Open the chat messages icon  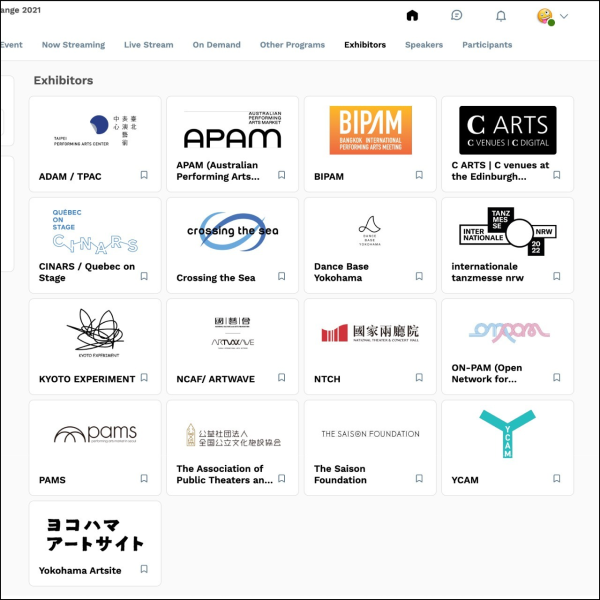coord(457,16)
